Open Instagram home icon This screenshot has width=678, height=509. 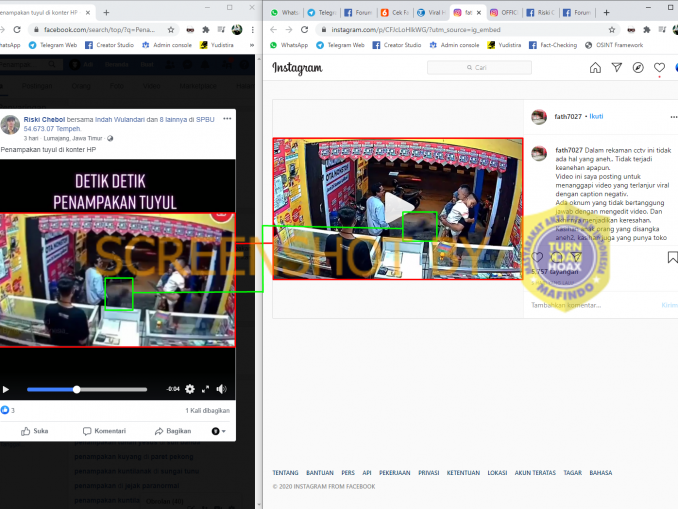pos(595,67)
